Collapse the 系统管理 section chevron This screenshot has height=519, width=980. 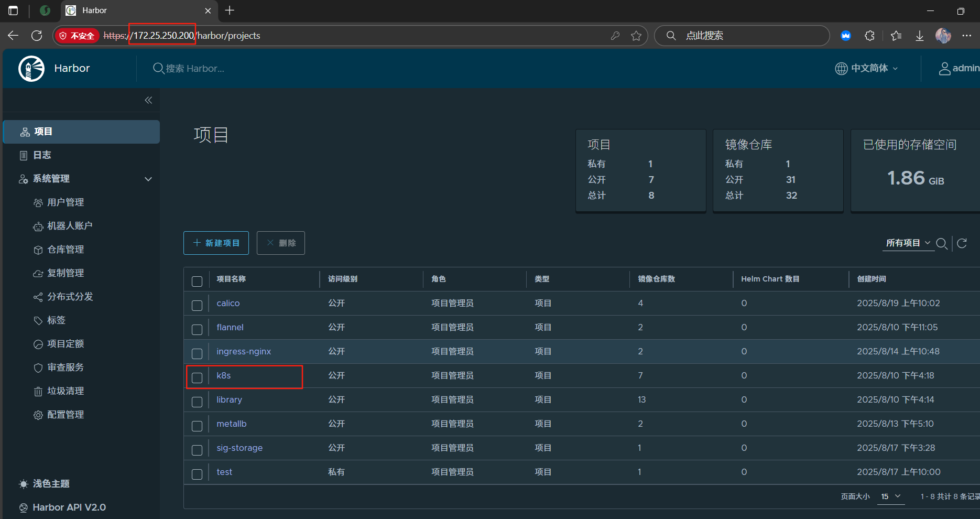coord(148,179)
